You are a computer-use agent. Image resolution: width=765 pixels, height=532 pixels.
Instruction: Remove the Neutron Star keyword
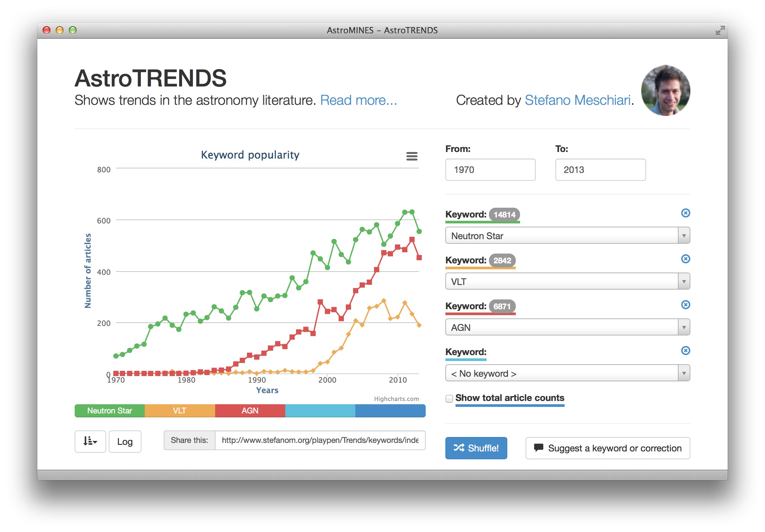tap(685, 213)
